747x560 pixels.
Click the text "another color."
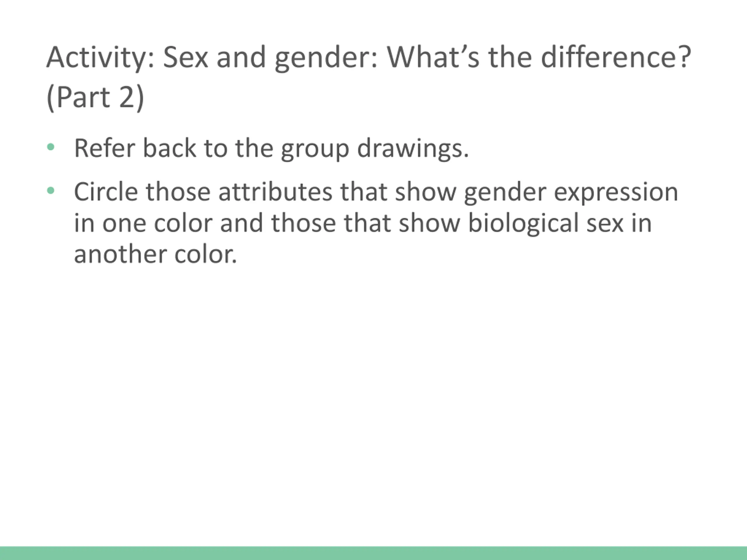[156, 254]
